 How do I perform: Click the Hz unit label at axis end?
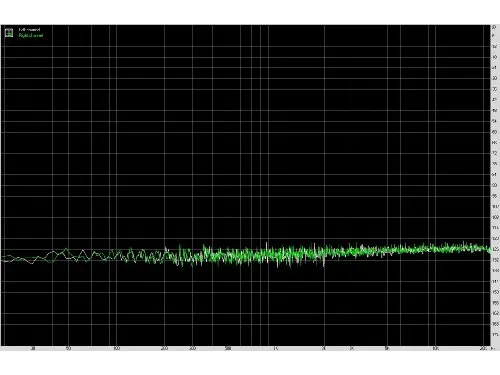coord(493,349)
